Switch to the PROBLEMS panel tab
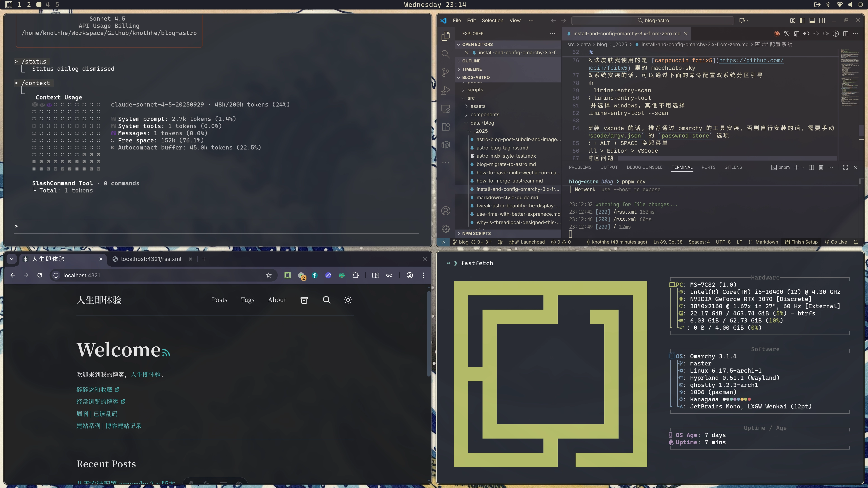Screen dimensions: 868x488 pos(580,167)
